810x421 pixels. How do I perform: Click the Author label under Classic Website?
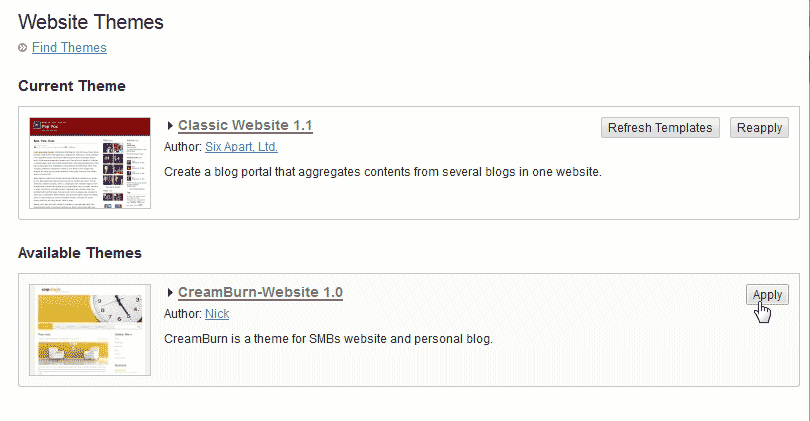pos(182,147)
